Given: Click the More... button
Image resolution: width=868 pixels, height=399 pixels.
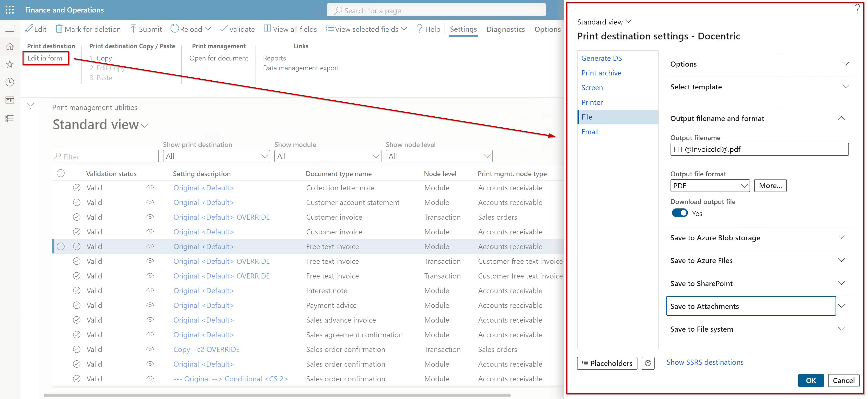Looking at the screenshot, I should [770, 185].
